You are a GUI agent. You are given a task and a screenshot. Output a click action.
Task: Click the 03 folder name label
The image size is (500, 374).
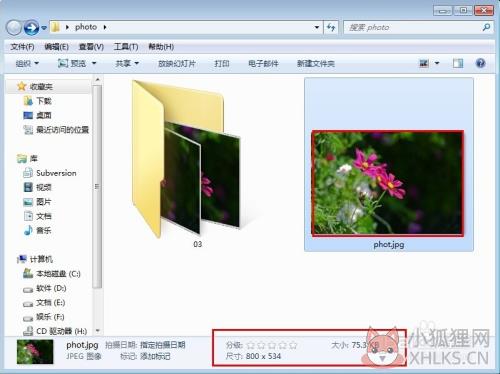click(198, 244)
